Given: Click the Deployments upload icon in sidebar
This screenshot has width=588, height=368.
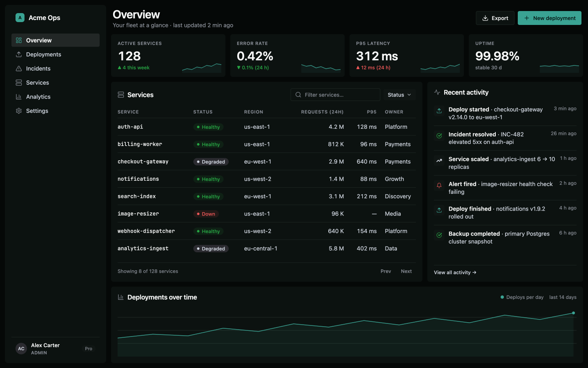Looking at the screenshot, I should (19, 54).
